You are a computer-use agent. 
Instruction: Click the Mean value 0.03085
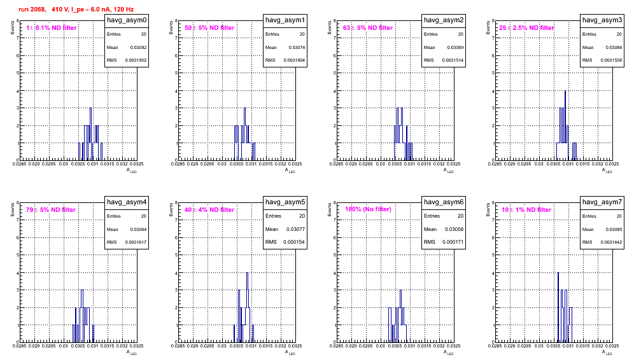point(614,229)
